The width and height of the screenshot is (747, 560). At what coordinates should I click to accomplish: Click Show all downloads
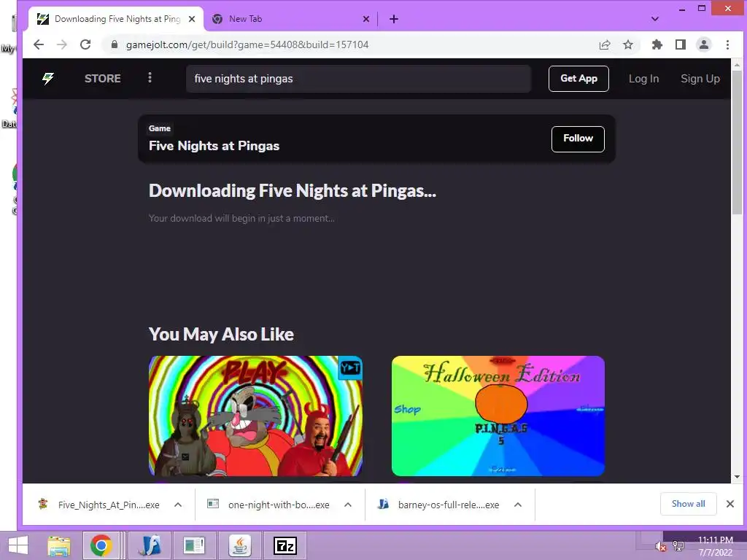click(x=689, y=504)
